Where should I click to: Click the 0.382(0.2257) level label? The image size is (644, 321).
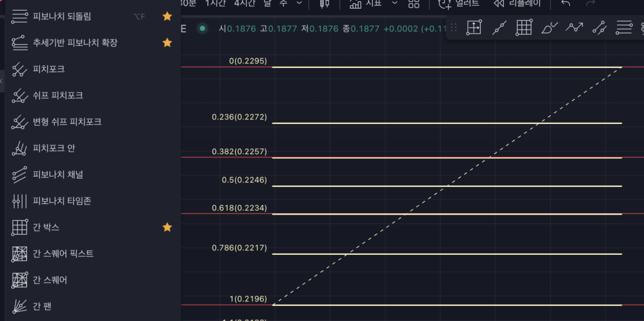click(x=240, y=152)
